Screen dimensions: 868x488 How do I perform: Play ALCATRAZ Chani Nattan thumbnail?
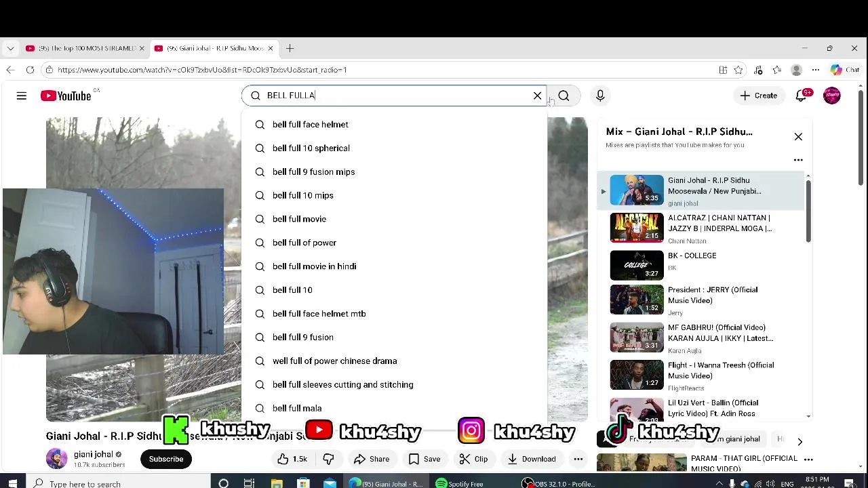[x=637, y=228]
